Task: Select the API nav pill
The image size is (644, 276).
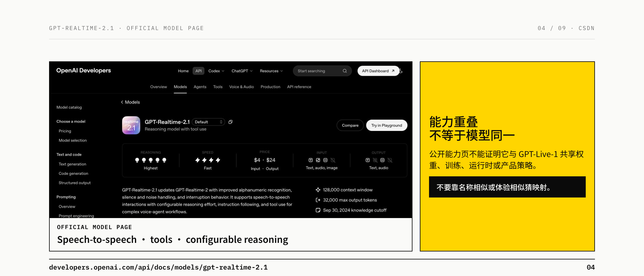Action: [198, 71]
